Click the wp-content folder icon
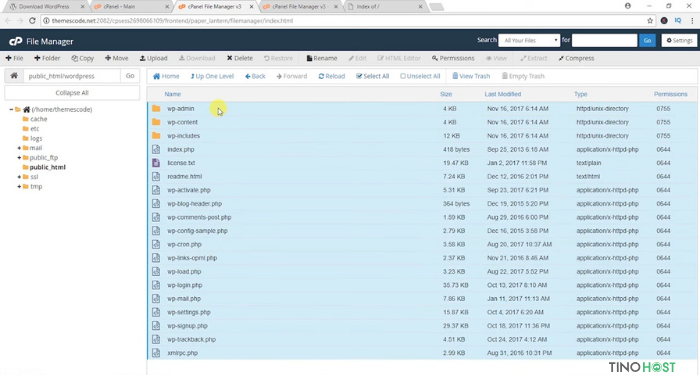Screen dimensions: 700x375 point(156,122)
